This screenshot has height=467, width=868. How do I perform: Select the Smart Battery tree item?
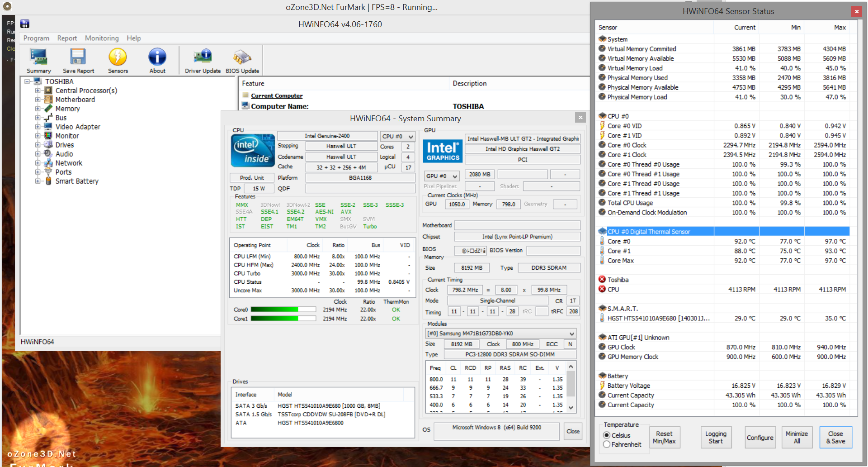(77, 181)
